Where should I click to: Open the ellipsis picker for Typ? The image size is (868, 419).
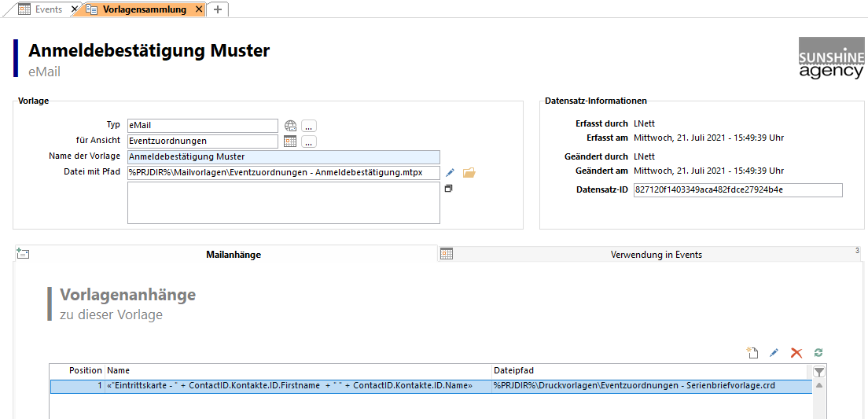[x=309, y=126]
